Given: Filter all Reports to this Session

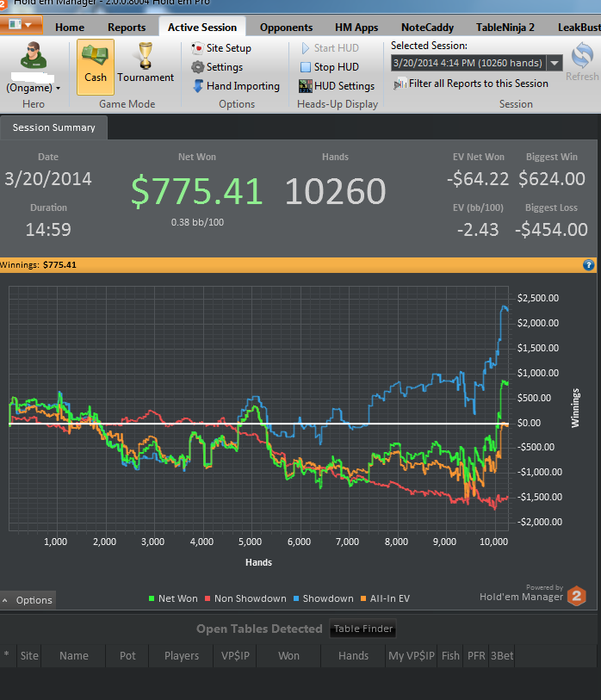Looking at the screenshot, I should click(x=471, y=84).
